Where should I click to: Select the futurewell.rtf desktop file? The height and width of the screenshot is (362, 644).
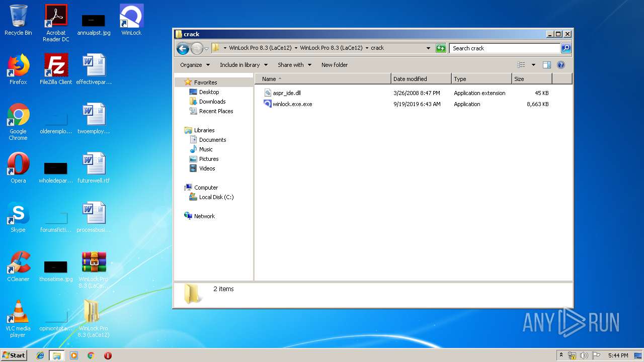point(94,168)
